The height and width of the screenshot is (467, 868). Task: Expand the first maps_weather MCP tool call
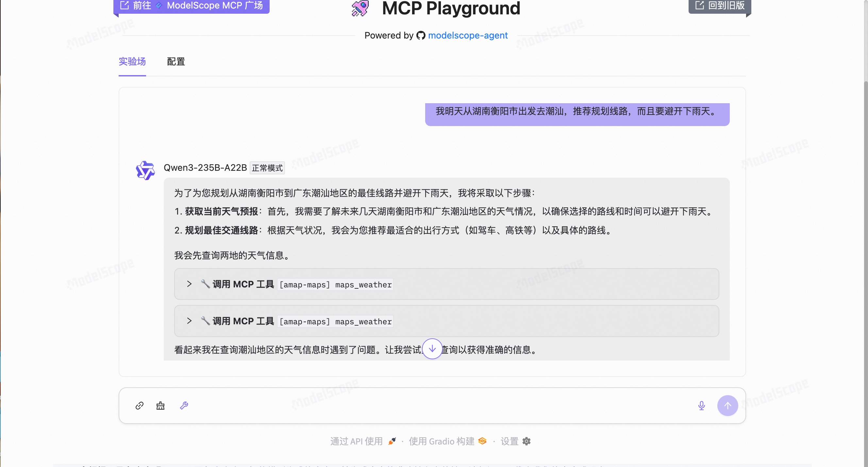tap(446, 284)
